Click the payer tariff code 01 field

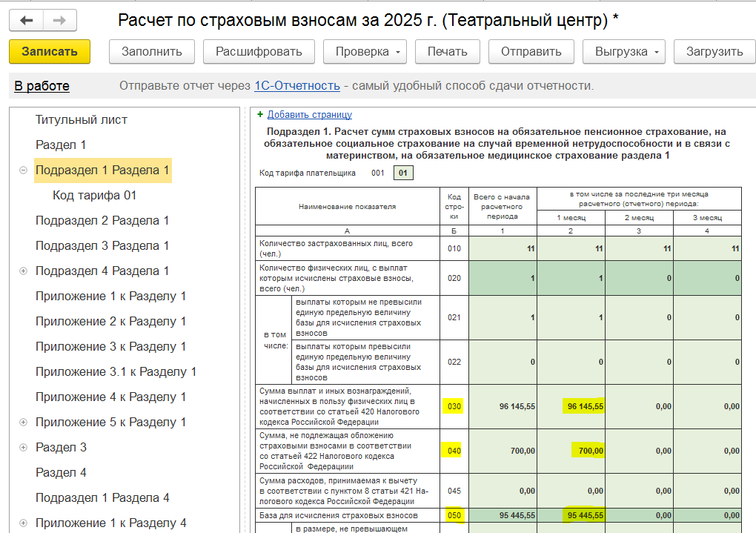point(403,173)
